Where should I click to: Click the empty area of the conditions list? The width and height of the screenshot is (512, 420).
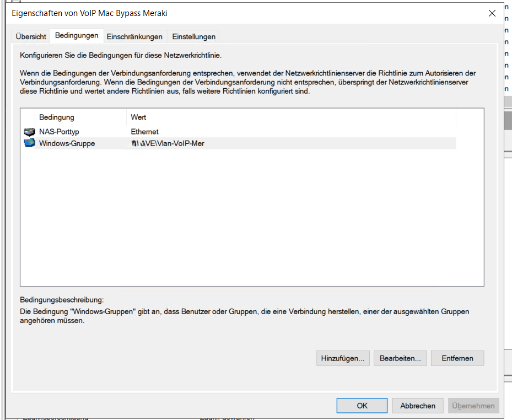point(248,220)
